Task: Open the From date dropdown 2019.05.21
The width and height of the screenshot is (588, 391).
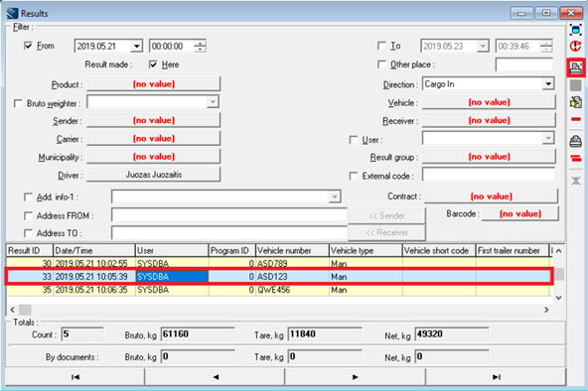Action: (x=137, y=46)
